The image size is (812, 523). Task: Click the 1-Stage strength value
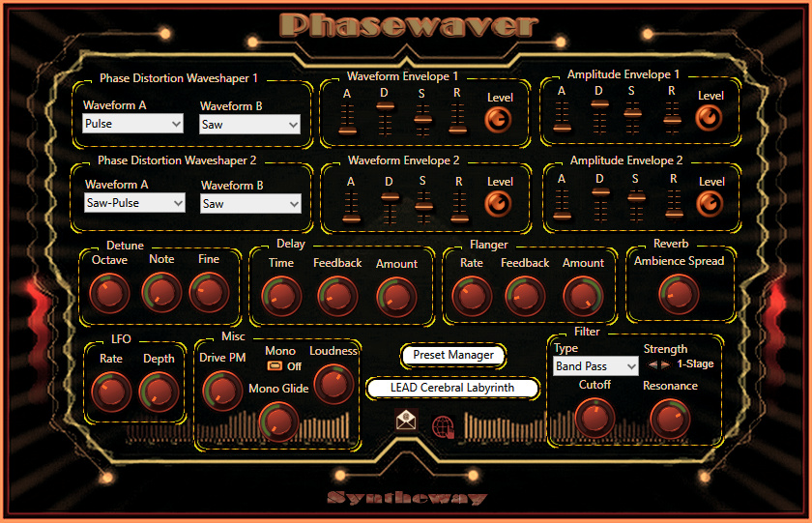pos(695,364)
